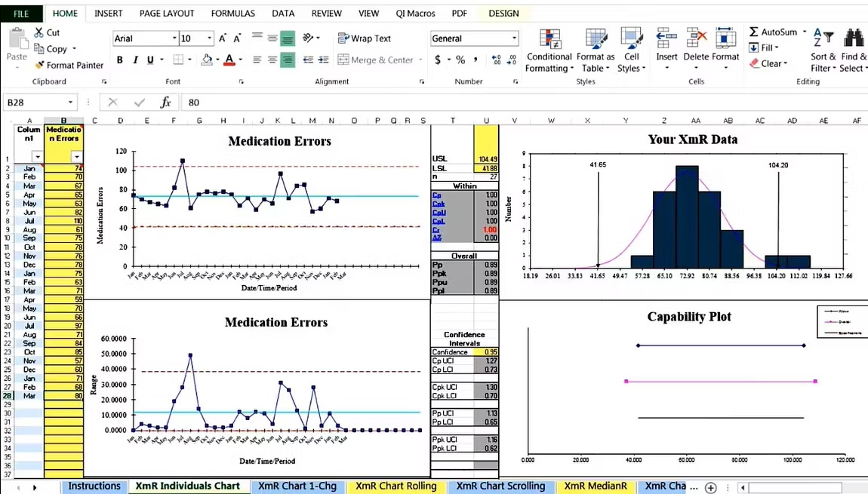Expand the AutoSum dropdown arrow
This screenshot has height=494, width=868.
pyautogui.click(x=805, y=32)
